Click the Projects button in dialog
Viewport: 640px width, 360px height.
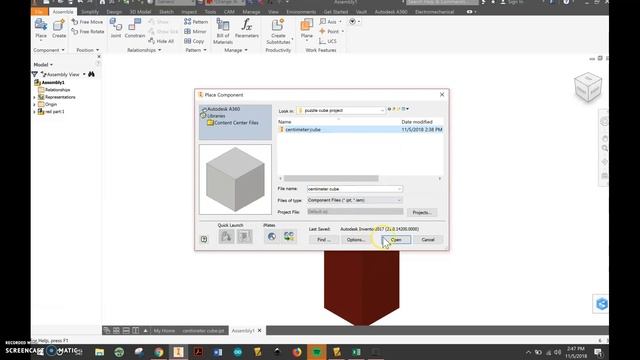click(x=422, y=212)
